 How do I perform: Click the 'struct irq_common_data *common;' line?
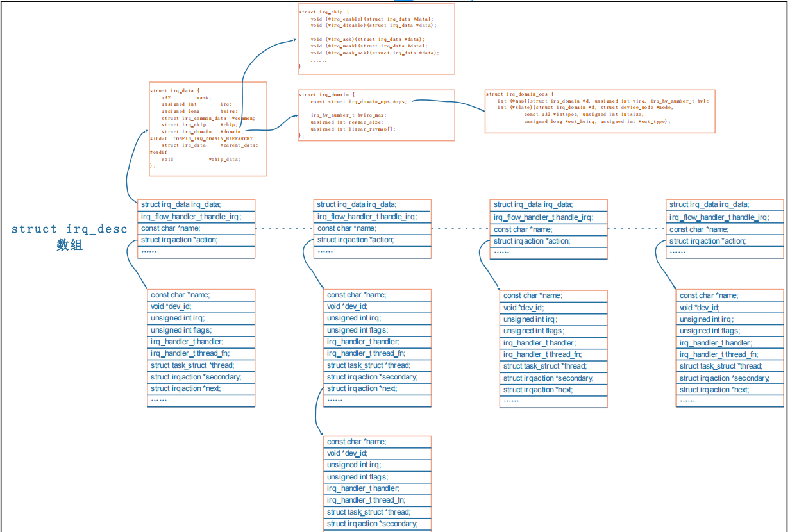pyautogui.click(x=208, y=118)
